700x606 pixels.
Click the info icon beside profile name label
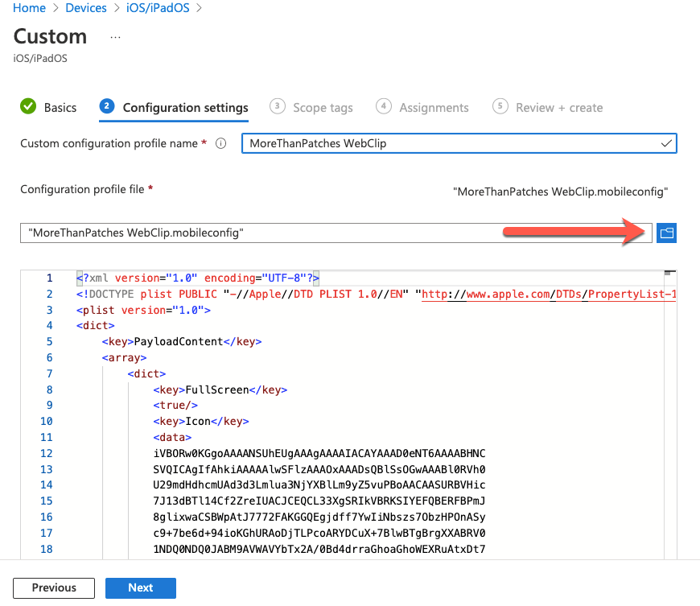(x=221, y=144)
